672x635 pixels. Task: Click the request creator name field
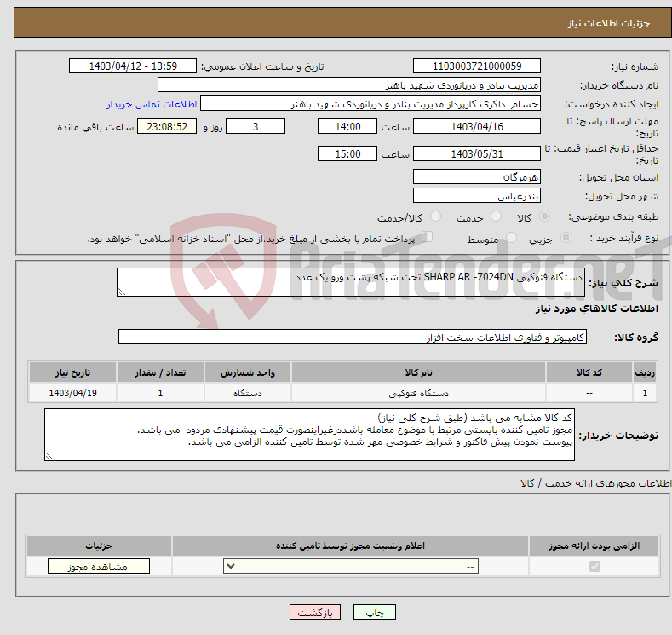click(x=370, y=104)
